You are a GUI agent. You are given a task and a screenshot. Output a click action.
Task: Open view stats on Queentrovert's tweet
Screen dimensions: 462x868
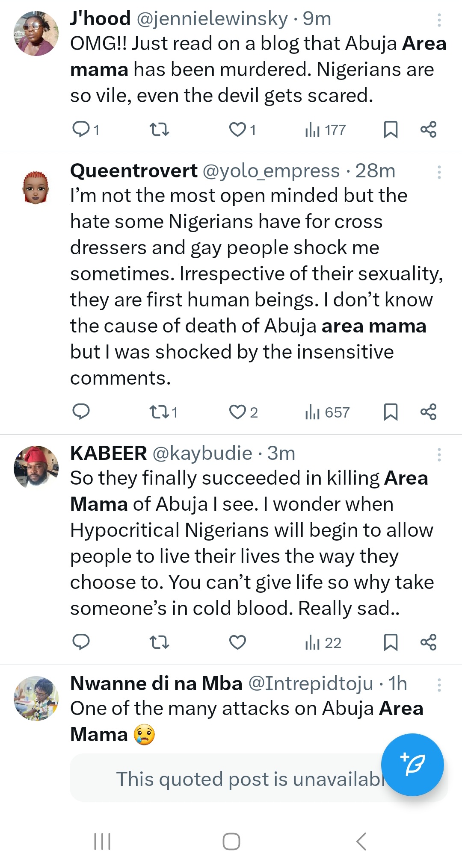click(x=327, y=412)
